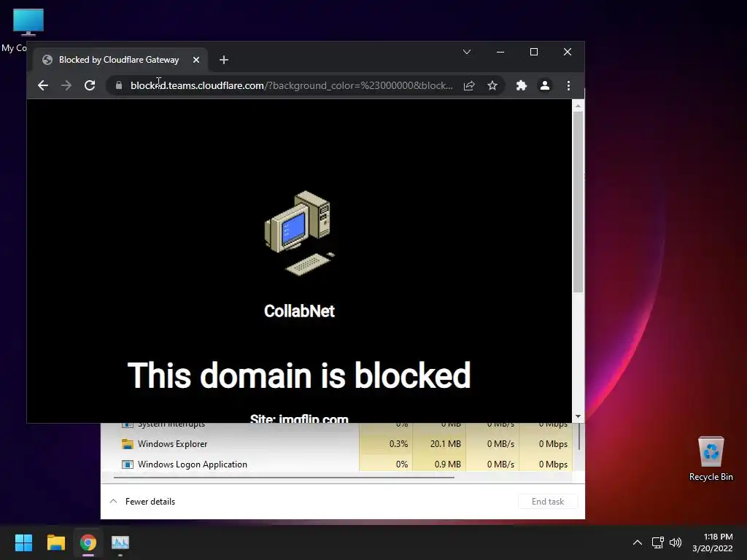Image resolution: width=747 pixels, height=560 pixels.
Task: Open Chrome profile avatar
Action: click(544, 85)
